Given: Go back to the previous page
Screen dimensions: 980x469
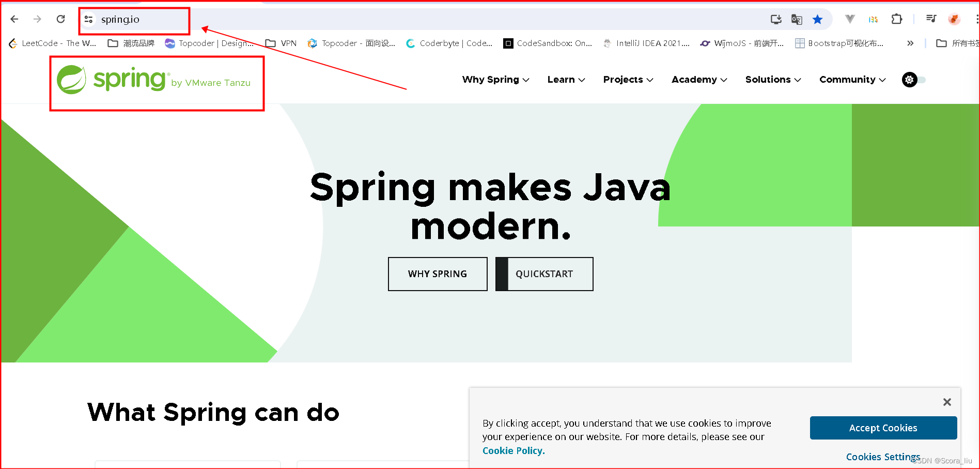Looking at the screenshot, I should pyautogui.click(x=14, y=19).
